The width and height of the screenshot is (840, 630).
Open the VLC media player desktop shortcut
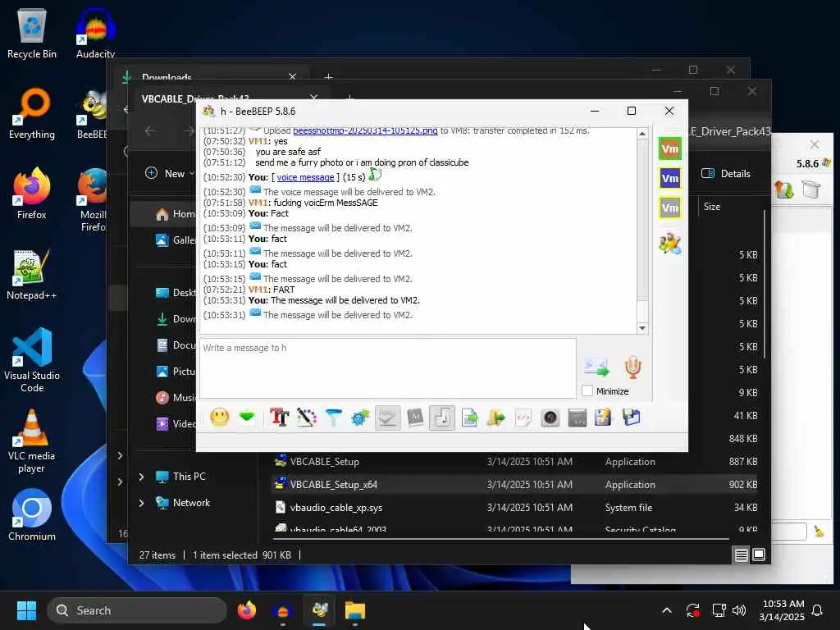point(32,441)
